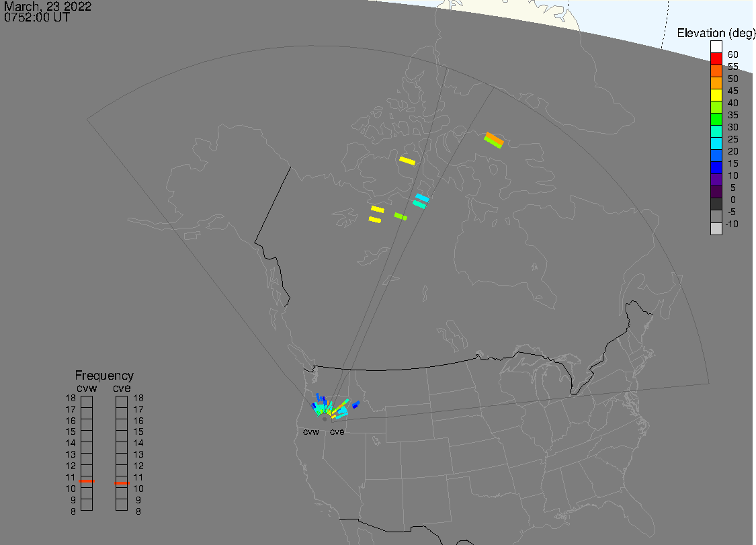Click the "Frequency" heading
The image size is (756, 545).
[104, 375]
